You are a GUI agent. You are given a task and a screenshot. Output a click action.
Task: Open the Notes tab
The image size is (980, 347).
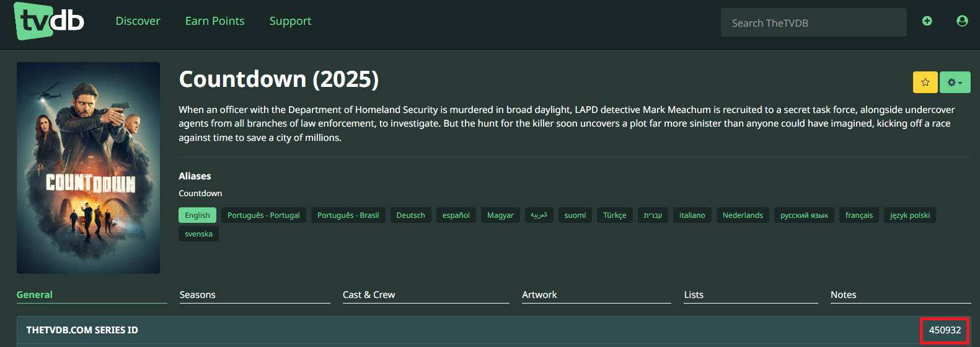click(843, 295)
